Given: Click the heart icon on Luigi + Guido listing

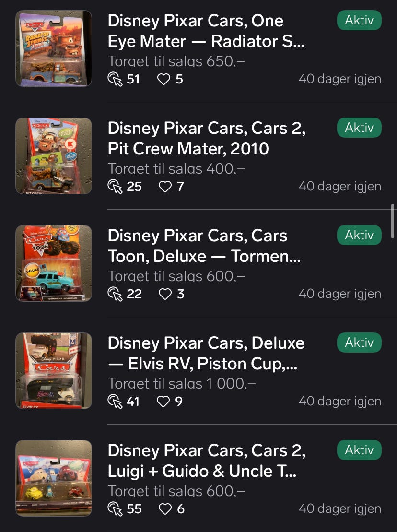Looking at the screenshot, I should tap(165, 509).
